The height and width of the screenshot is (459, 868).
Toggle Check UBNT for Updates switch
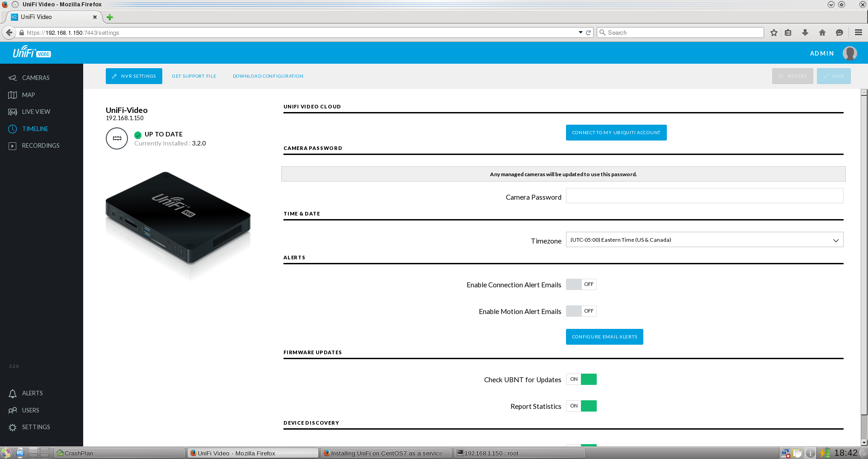point(581,379)
